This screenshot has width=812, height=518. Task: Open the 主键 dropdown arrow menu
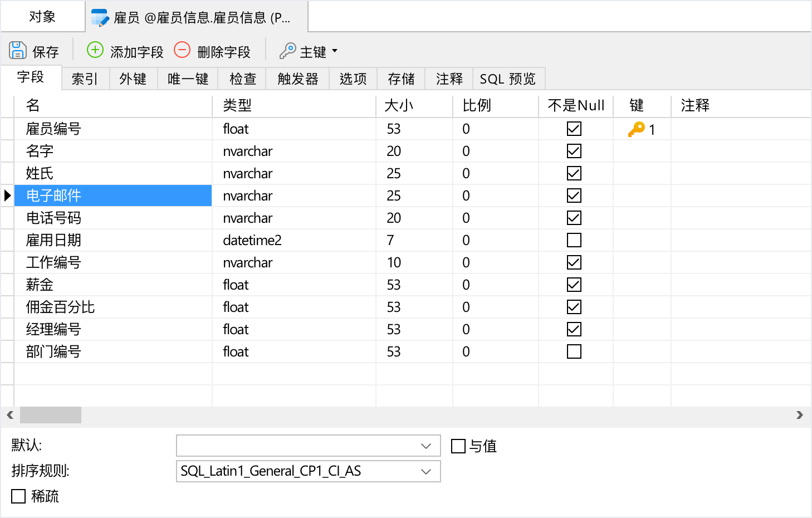[x=335, y=51]
